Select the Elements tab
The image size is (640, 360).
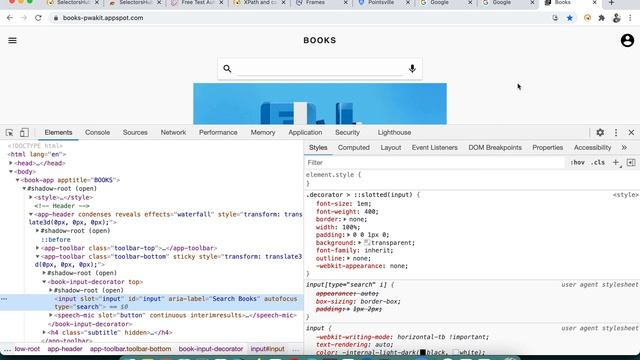58,132
